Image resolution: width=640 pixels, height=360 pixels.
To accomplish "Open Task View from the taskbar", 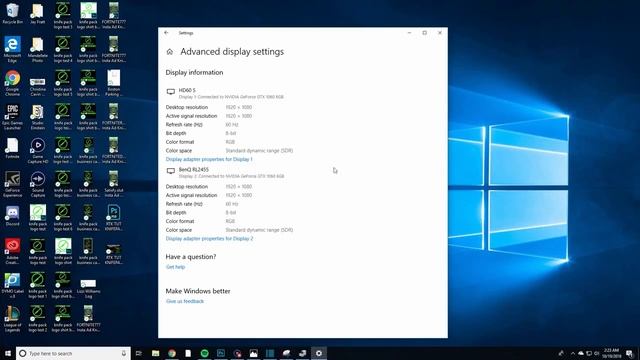I will (139, 353).
